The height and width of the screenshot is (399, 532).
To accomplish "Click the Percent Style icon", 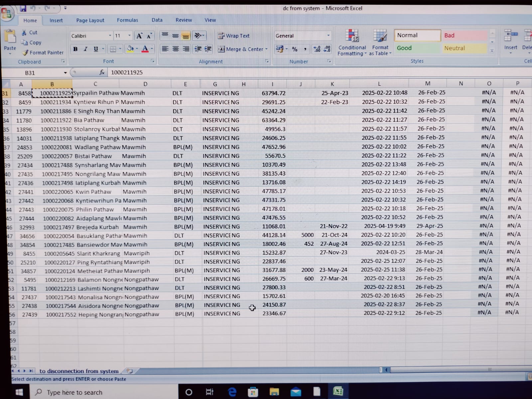I will 295,49.
